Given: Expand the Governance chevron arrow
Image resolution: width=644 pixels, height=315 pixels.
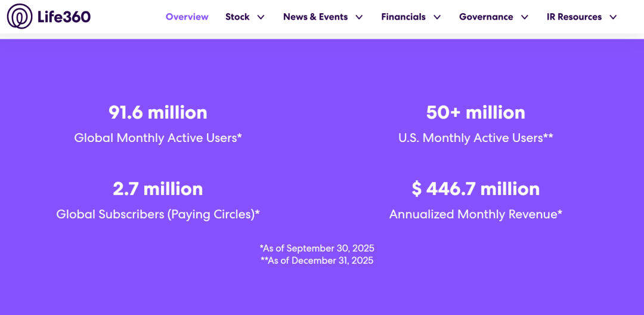Looking at the screenshot, I should 525,17.
